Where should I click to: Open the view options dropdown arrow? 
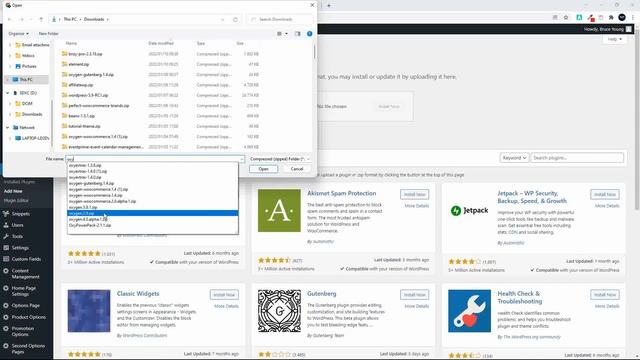coord(286,33)
